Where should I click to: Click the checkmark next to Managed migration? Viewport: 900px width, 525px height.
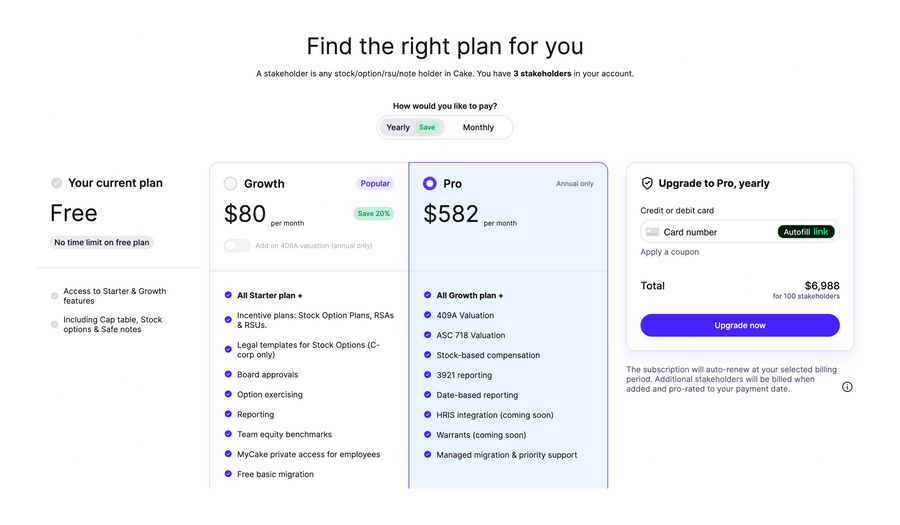point(428,455)
